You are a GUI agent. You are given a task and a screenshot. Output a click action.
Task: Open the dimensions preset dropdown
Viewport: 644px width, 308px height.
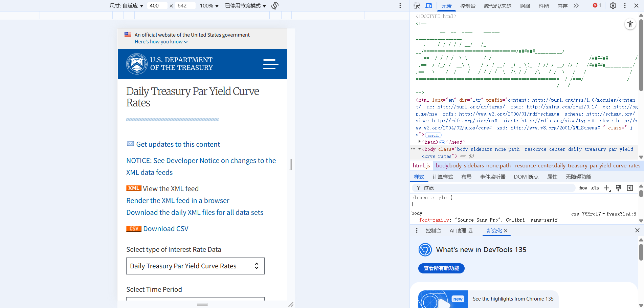[127, 6]
